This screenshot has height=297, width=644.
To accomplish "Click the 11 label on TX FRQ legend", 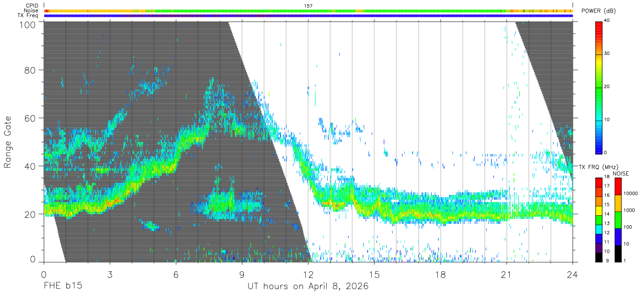I will pos(606,242).
